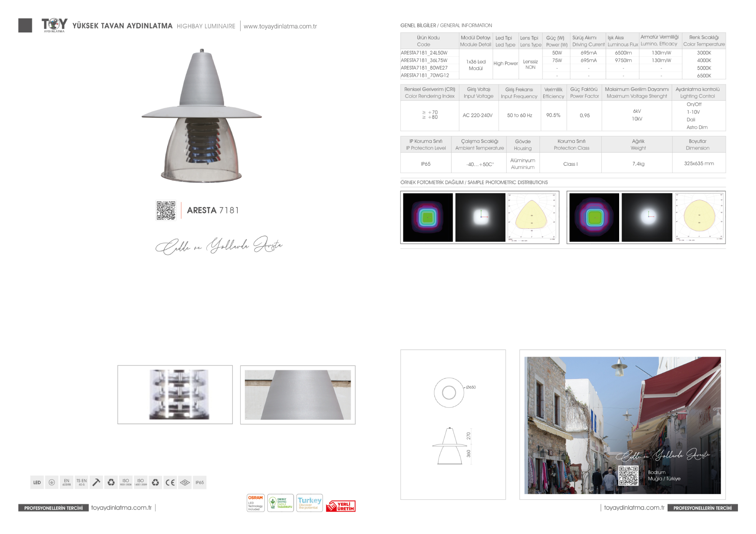The width and height of the screenshot is (756, 534).
Task: Click the CE marking icon
Action: [x=170, y=482]
